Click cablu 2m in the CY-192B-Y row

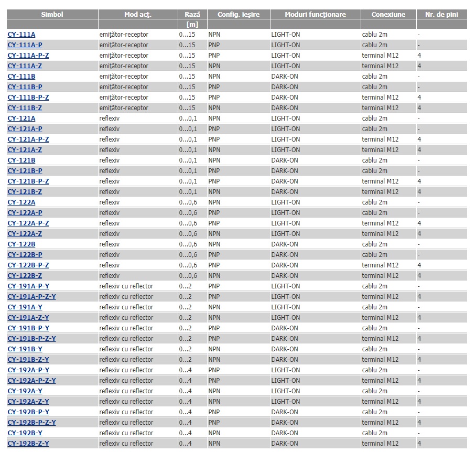(375, 433)
